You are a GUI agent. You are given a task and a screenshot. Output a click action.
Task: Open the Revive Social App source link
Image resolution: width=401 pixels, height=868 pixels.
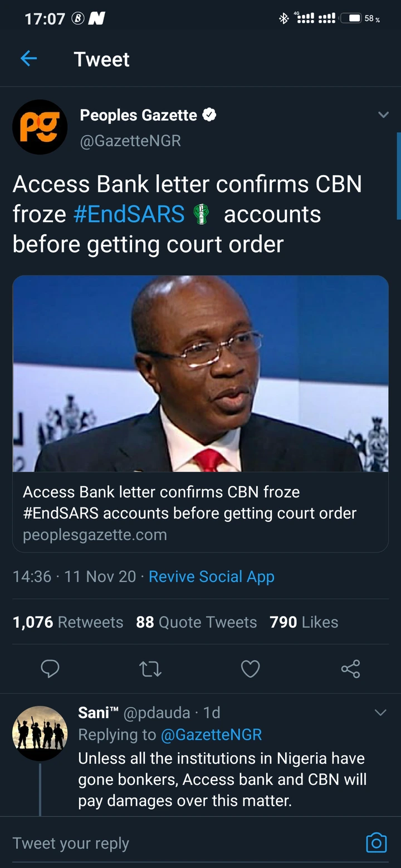coord(212,576)
